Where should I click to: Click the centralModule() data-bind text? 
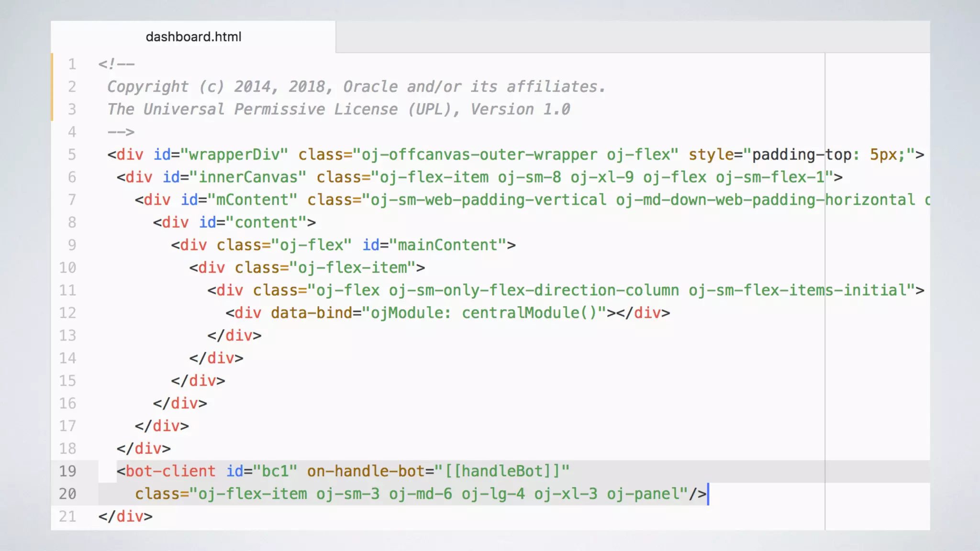tap(529, 313)
